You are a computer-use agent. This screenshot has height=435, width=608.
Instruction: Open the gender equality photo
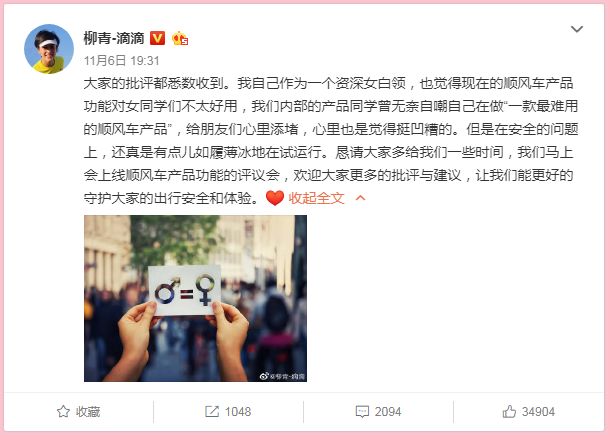click(x=195, y=298)
